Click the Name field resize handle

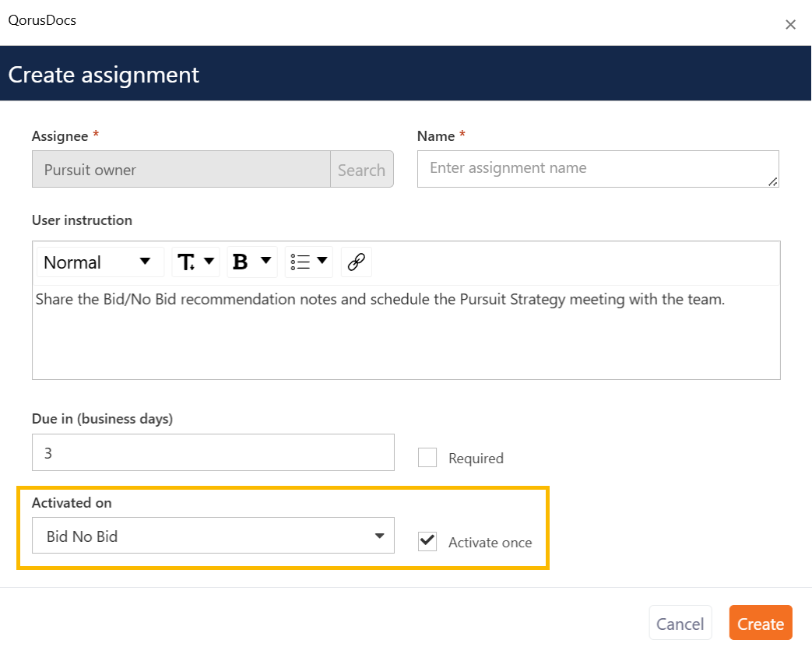[772, 181]
